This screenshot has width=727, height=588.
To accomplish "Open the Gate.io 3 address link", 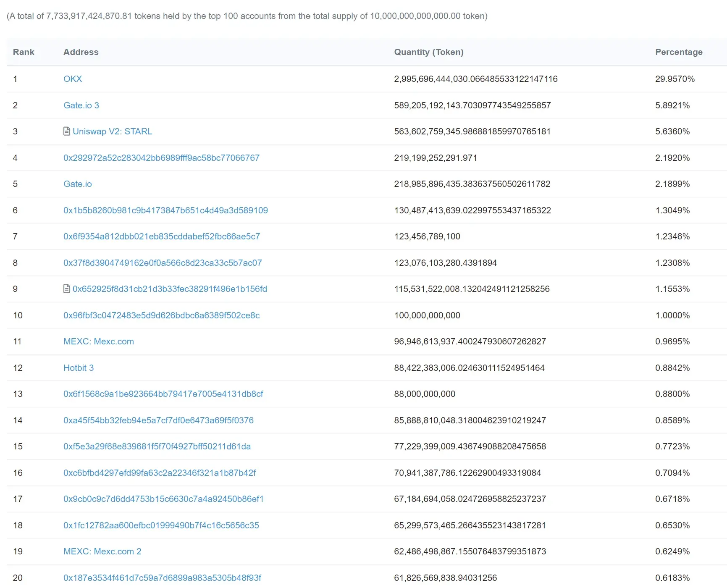I will tap(81, 105).
